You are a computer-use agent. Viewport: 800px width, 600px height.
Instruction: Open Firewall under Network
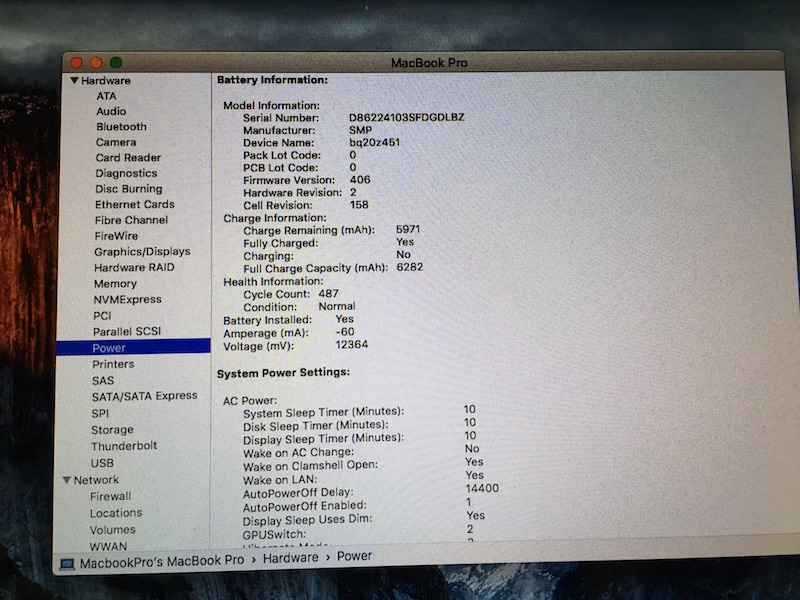[x=110, y=496]
